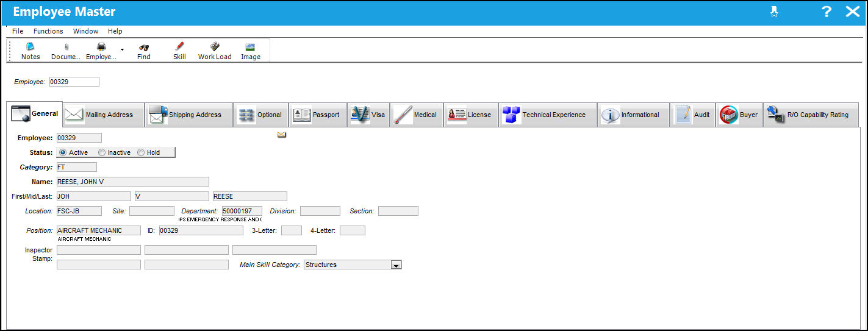Switch to the Shipping Address tab

click(x=189, y=115)
